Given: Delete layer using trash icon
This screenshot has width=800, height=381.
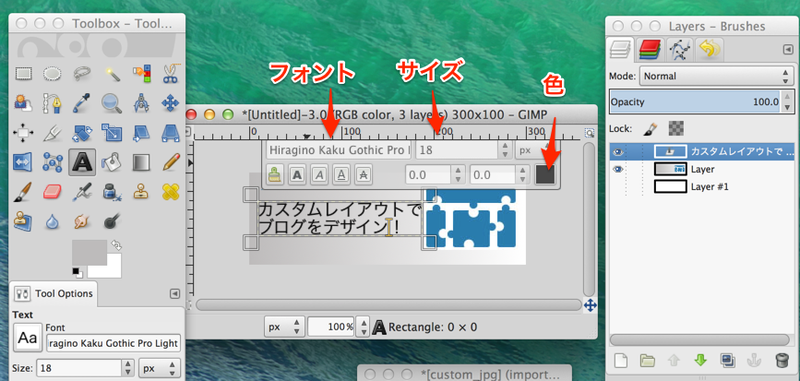Looking at the screenshot, I should click(781, 361).
